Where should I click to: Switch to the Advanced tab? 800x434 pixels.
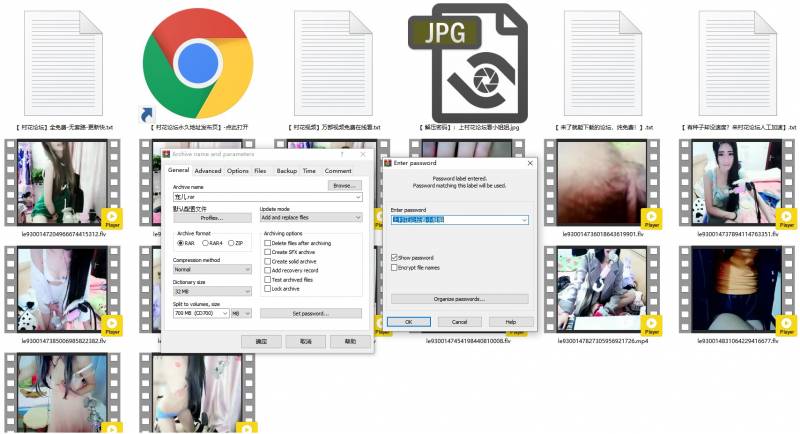tap(208, 171)
